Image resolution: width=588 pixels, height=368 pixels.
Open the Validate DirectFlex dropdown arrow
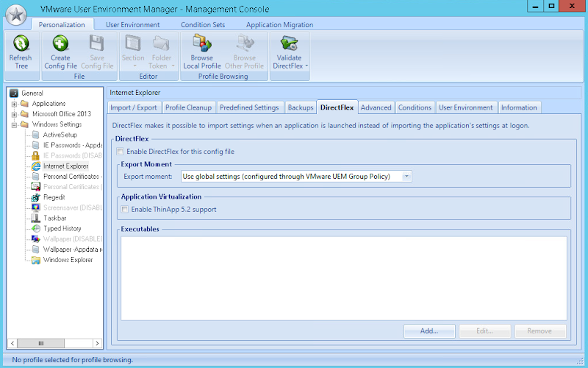306,66
